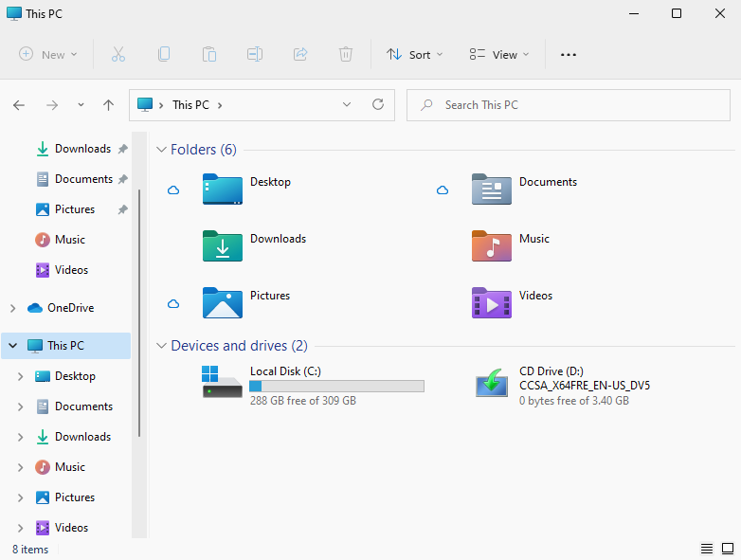Viewport: 741px width, 560px height.
Task: Click the Copy icon in toolbar
Action: coord(164,54)
